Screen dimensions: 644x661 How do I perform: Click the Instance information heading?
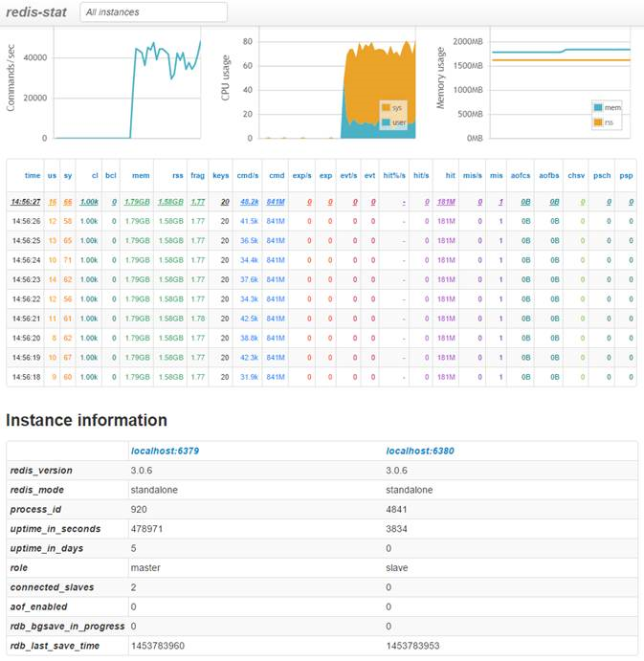(86, 420)
